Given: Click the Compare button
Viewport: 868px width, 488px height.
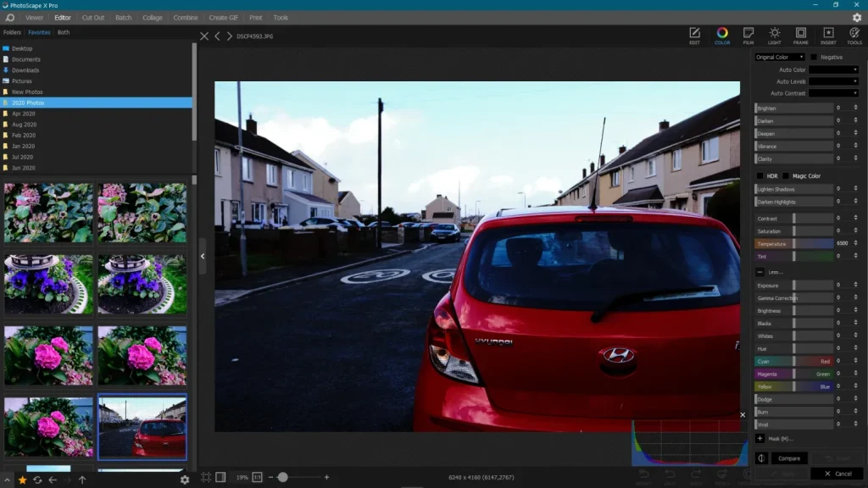Looking at the screenshot, I should tap(787, 458).
